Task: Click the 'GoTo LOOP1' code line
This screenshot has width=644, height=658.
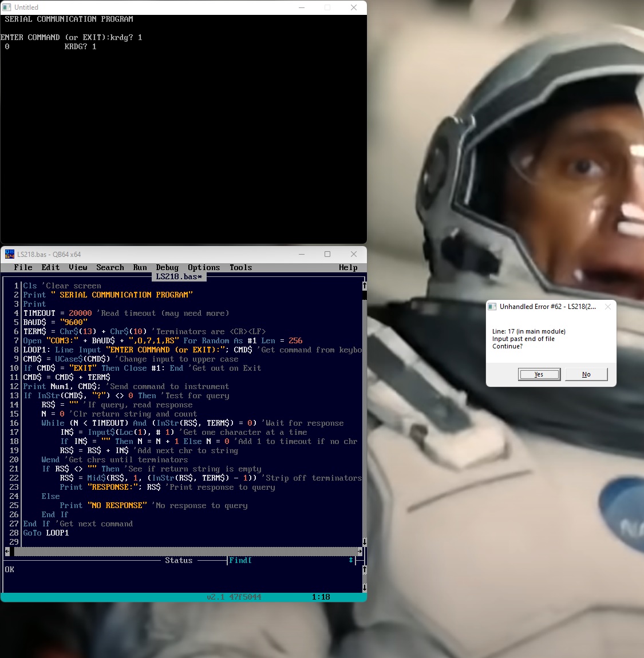Action: tap(46, 533)
